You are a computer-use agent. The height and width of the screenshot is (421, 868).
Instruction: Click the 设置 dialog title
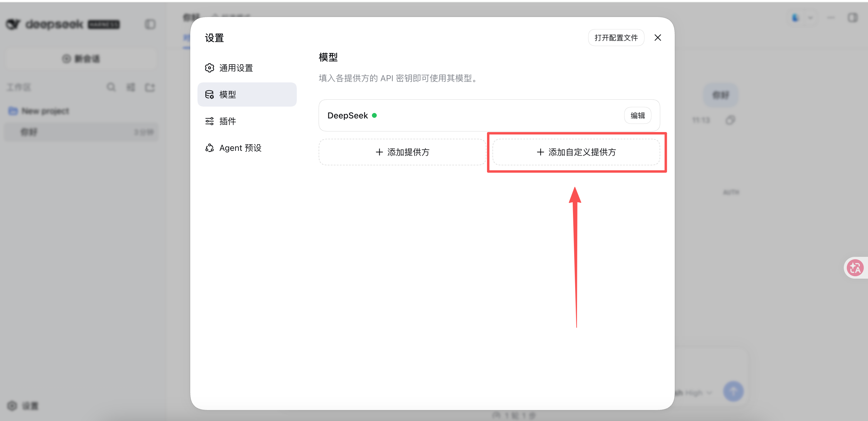tap(214, 38)
